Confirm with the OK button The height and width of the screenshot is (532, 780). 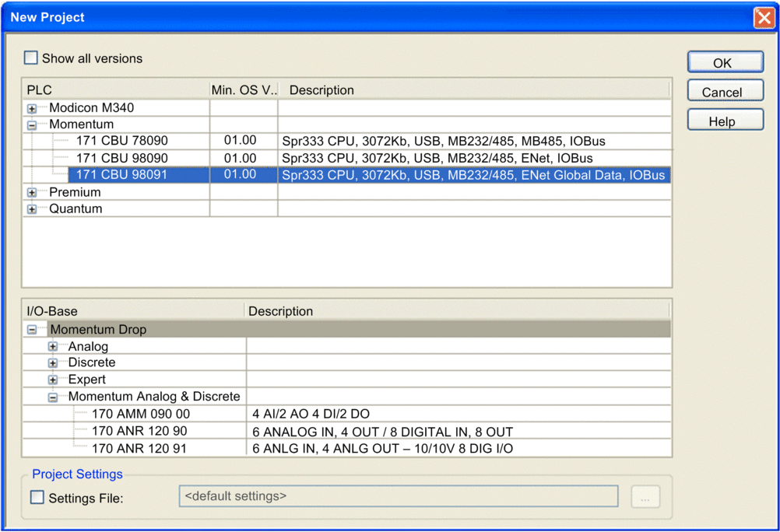(x=726, y=63)
